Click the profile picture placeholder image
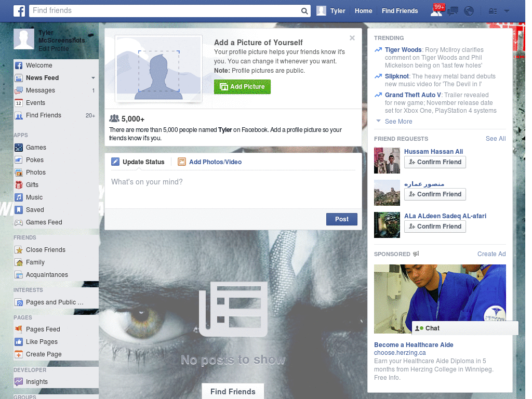 click(x=158, y=69)
